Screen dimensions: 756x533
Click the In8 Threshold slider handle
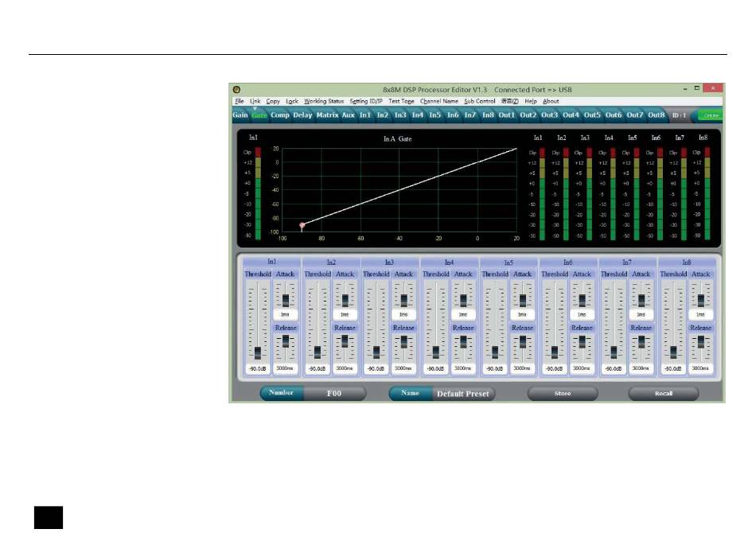click(x=673, y=352)
